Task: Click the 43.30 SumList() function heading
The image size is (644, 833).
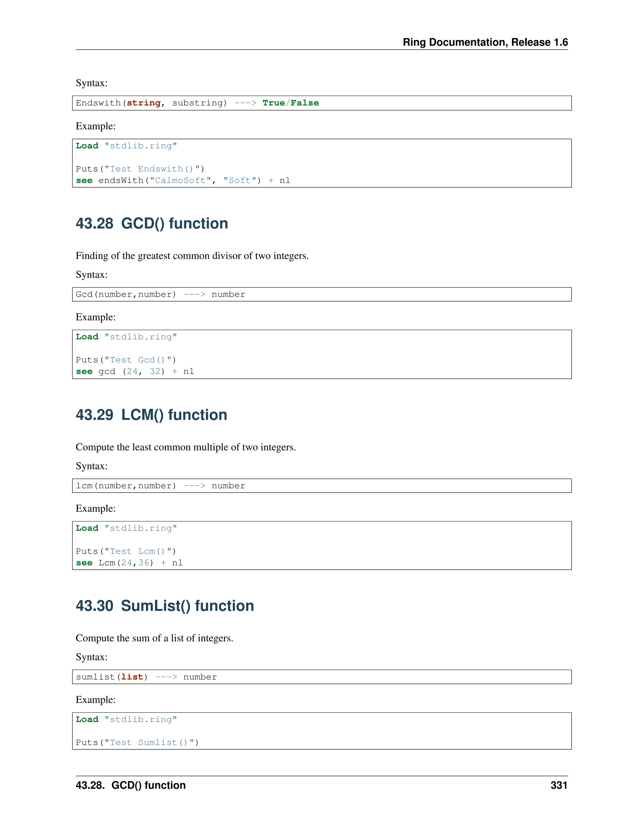Action: coord(164,606)
